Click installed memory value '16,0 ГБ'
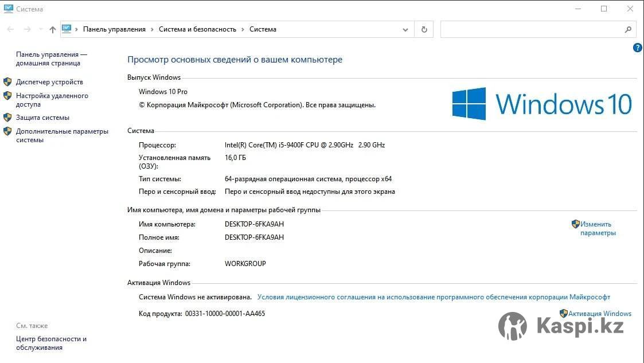The height and width of the screenshot is (363, 644). [235, 158]
